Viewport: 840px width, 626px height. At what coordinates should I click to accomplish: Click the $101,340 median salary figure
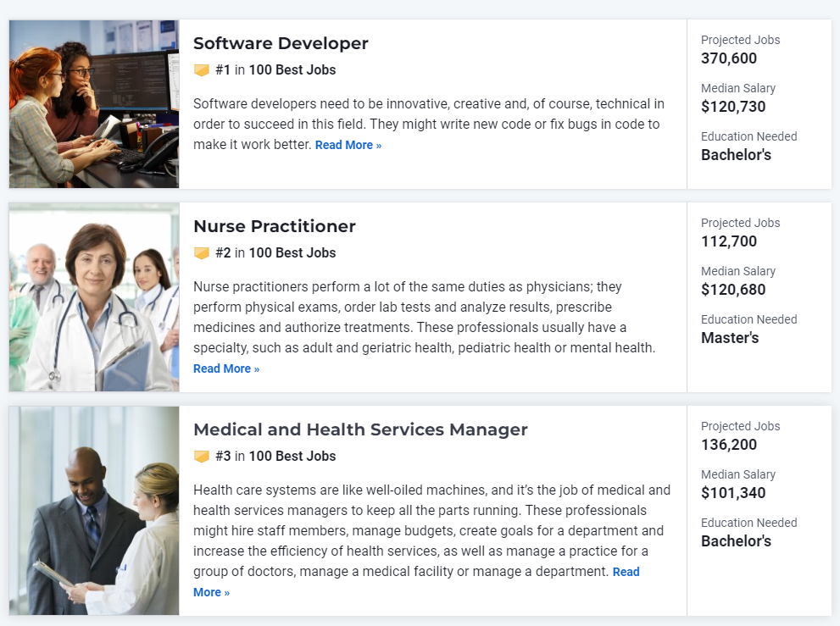pyautogui.click(x=733, y=493)
